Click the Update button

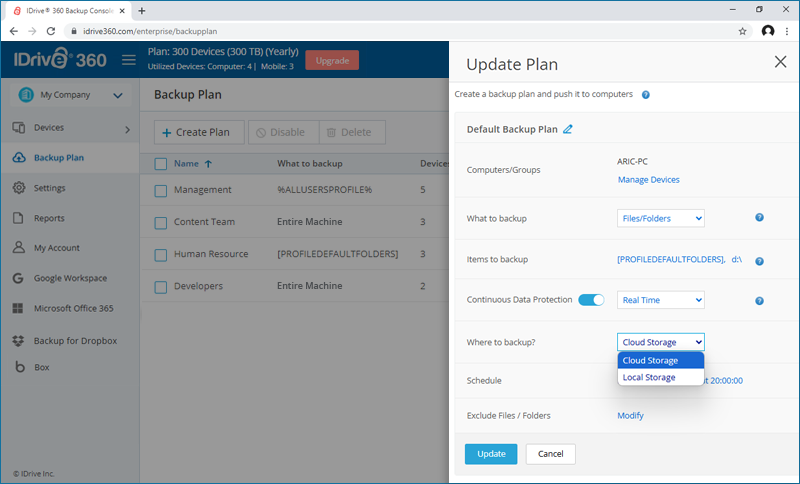(491, 454)
